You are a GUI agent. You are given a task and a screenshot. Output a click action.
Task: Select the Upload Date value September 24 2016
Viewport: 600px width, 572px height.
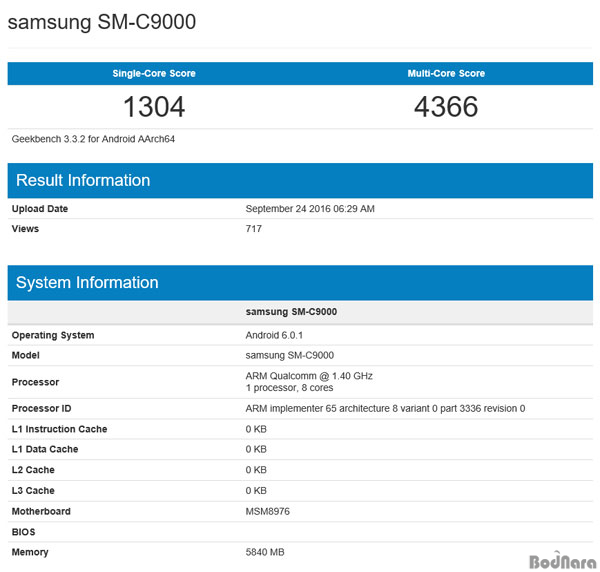coord(310,209)
